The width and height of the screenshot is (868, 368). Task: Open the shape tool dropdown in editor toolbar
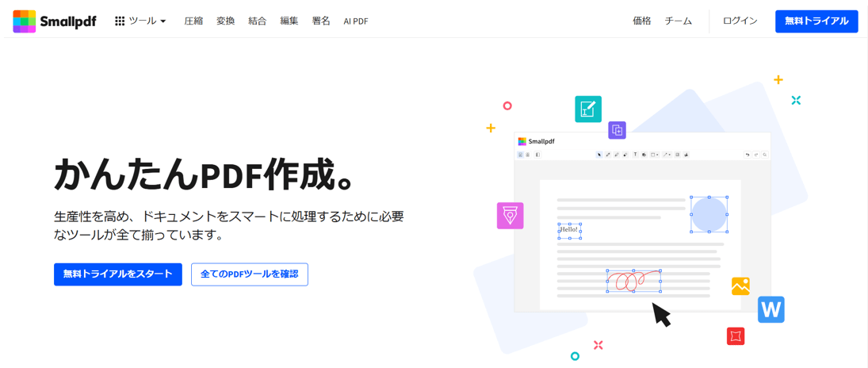click(654, 155)
